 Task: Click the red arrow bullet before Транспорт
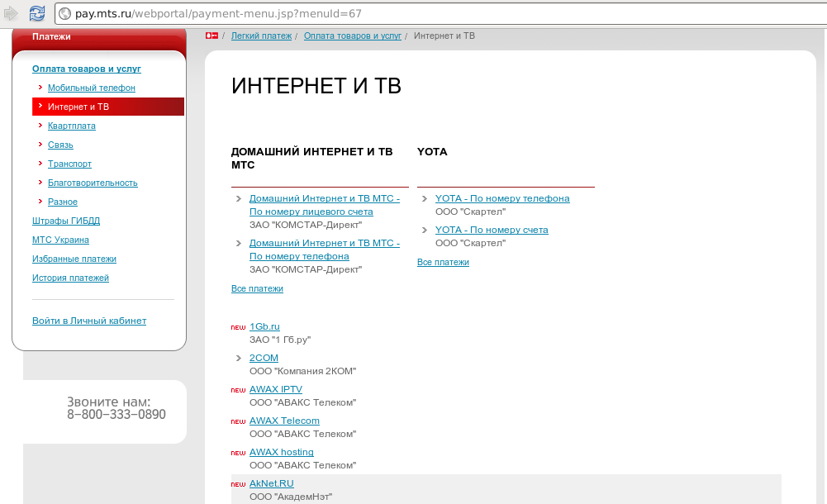(40, 163)
